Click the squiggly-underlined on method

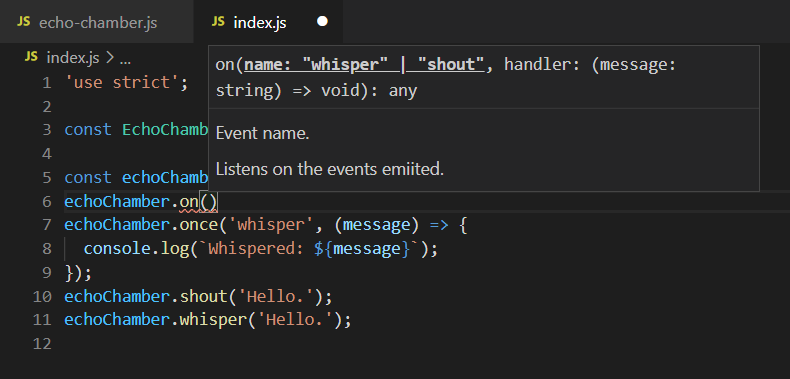tap(189, 202)
